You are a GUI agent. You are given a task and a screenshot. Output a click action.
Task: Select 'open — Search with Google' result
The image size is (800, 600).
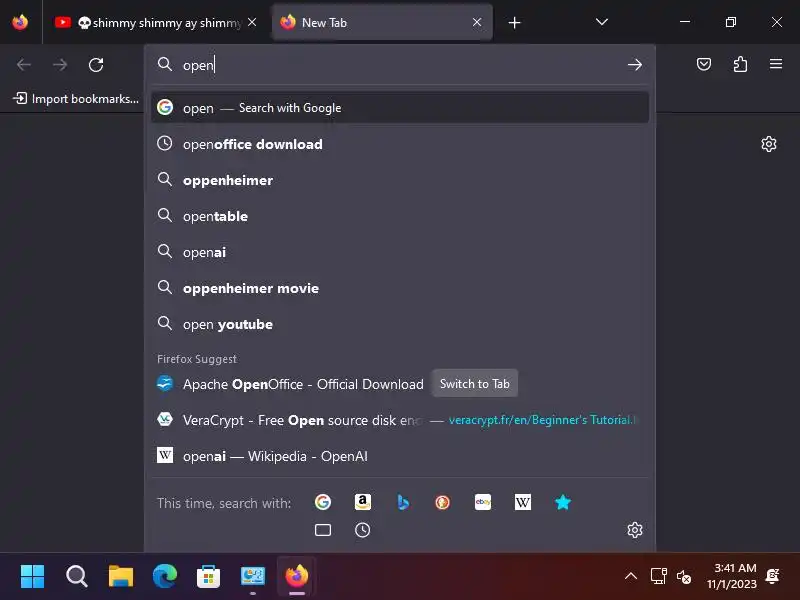[x=400, y=108]
